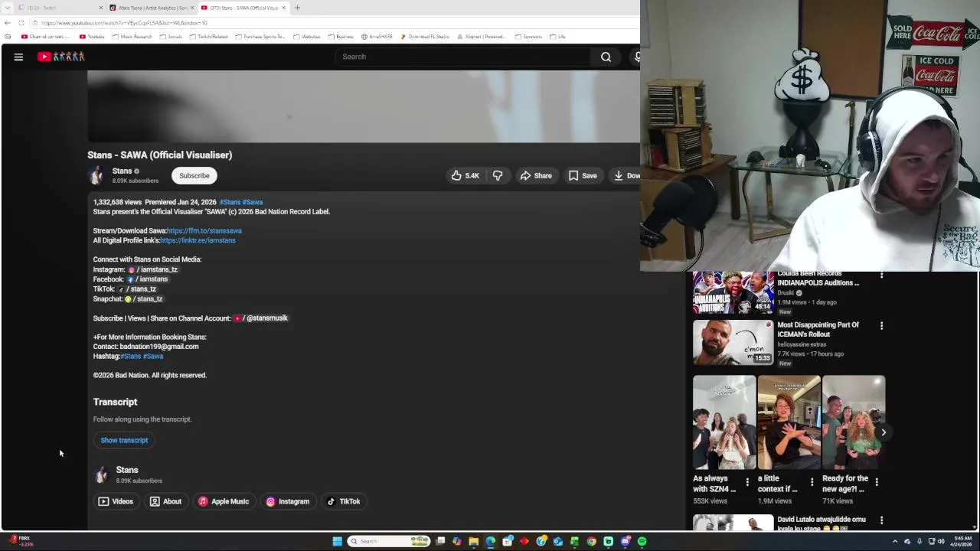Screen dimensions: 980x551
Task: Open Facebook iamstans link
Action: pos(147,279)
